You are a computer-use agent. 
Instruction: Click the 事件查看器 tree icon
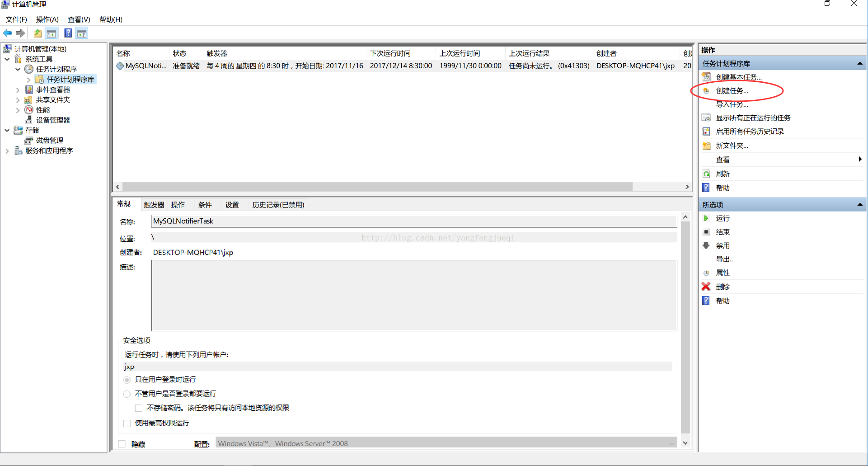[x=29, y=89]
